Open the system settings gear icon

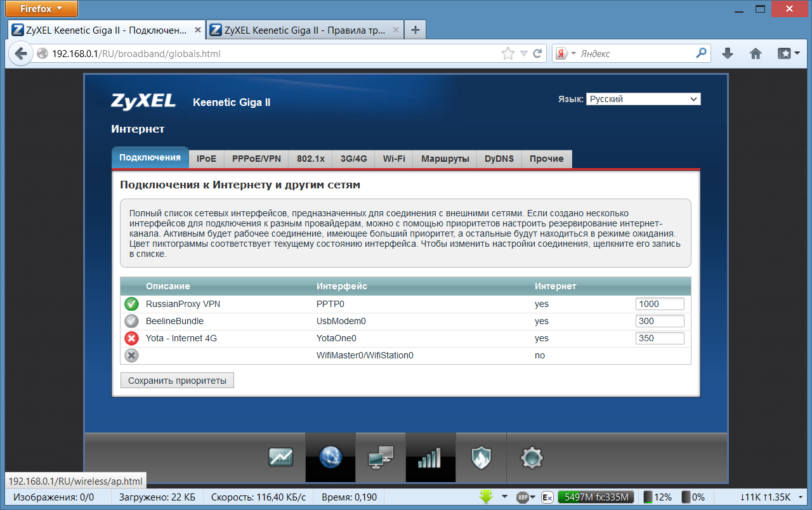(530, 457)
